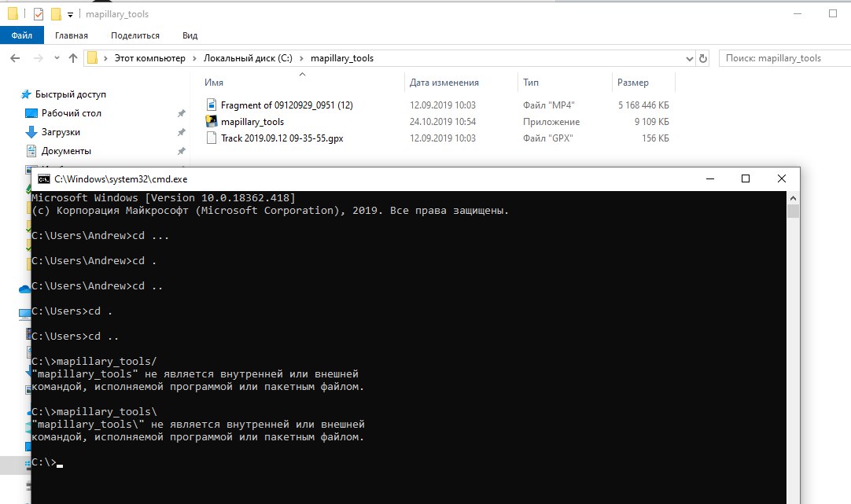The image size is (851, 504).
Task: Close the cmd.exe window
Action: 782,178
